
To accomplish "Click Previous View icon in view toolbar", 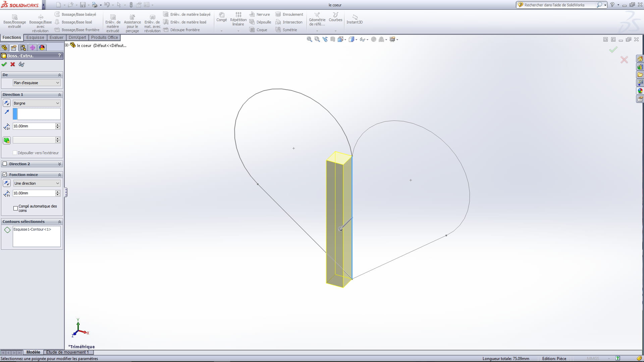I will pyautogui.click(x=325, y=39).
